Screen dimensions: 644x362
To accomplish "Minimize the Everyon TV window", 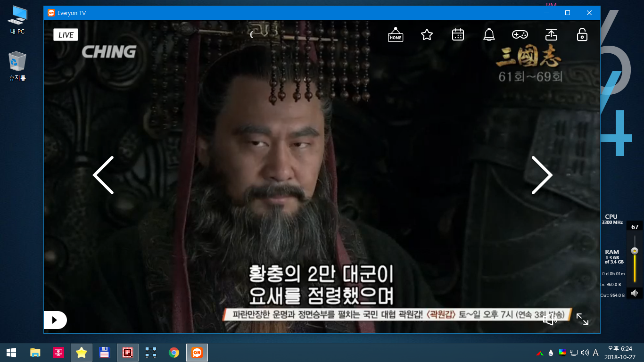I will (x=547, y=13).
